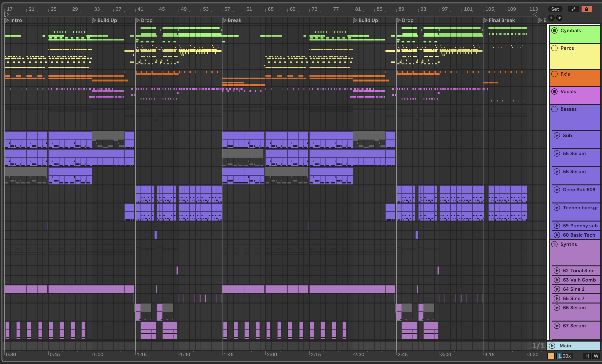Image resolution: width=602 pixels, height=364 pixels.
Task: Fold the Deep Sub 808 track
Action: [x=557, y=190]
